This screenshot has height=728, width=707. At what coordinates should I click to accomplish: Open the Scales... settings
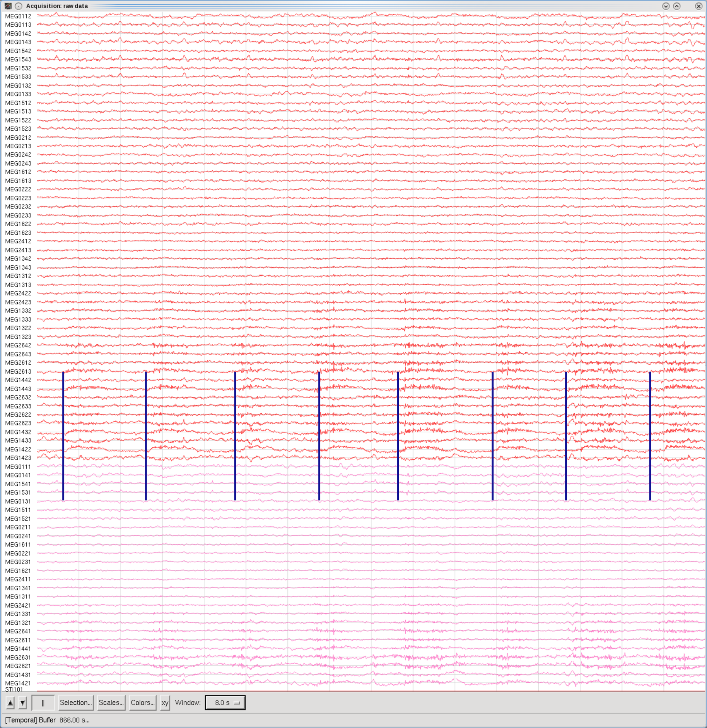coord(111,702)
